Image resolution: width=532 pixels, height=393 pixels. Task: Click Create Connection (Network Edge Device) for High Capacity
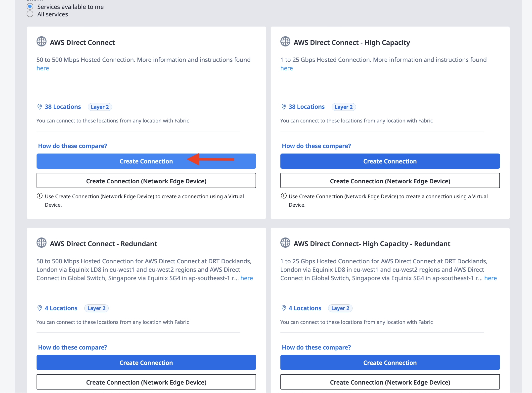click(390, 181)
